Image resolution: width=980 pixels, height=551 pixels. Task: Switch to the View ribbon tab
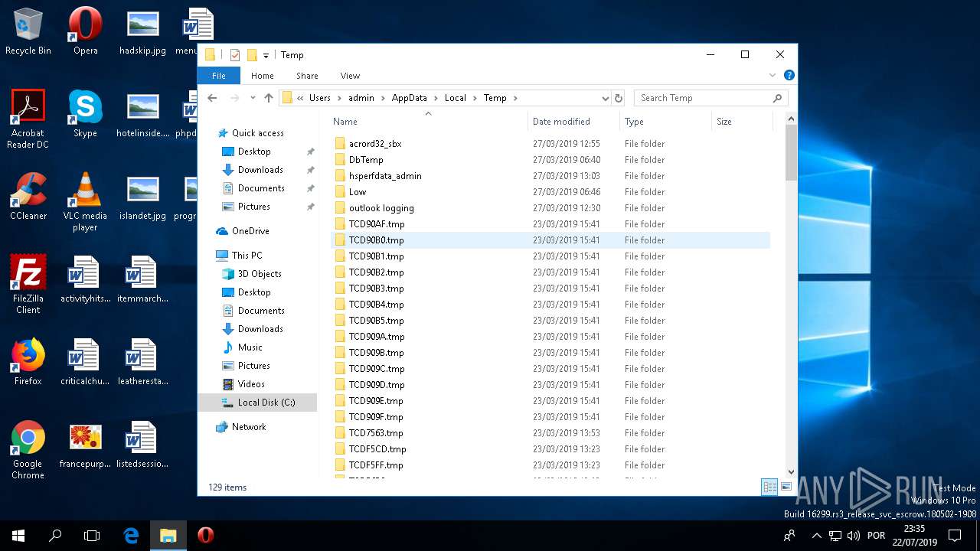tap(350, 76)
